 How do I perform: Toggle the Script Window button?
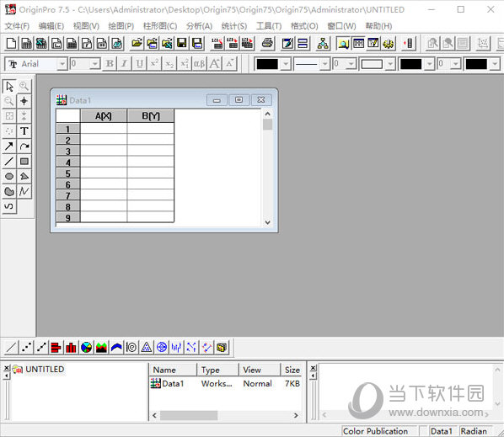click(373, 43)
